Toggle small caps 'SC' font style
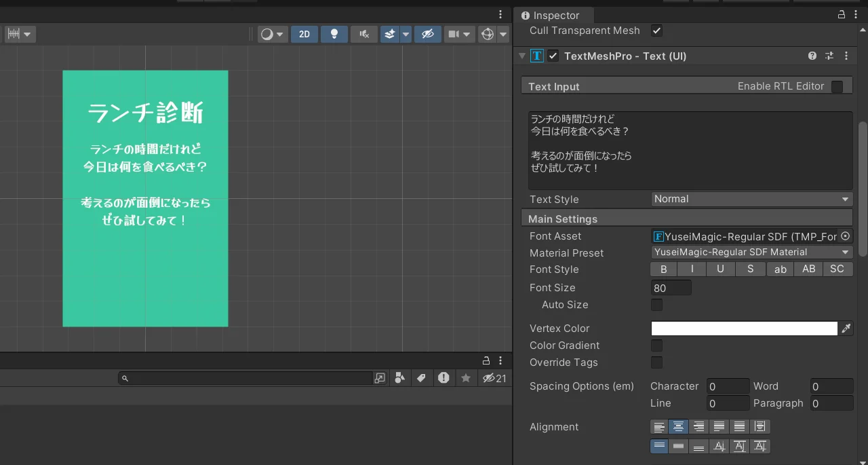 837,269
